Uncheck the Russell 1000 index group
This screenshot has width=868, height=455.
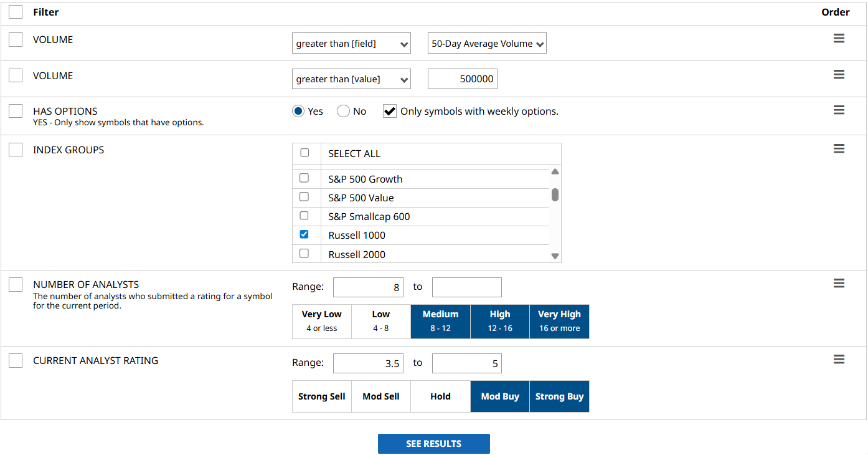[x=304, y=234]
